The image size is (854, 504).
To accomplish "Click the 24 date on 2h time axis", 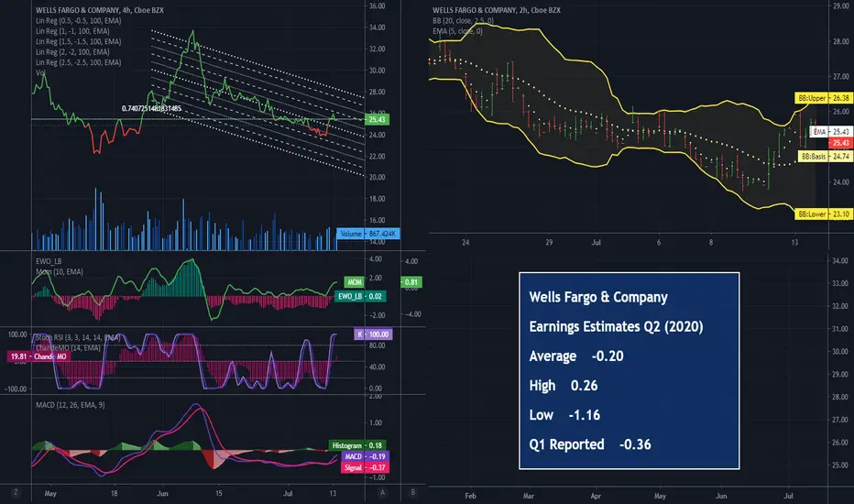I will pos(465,242).
